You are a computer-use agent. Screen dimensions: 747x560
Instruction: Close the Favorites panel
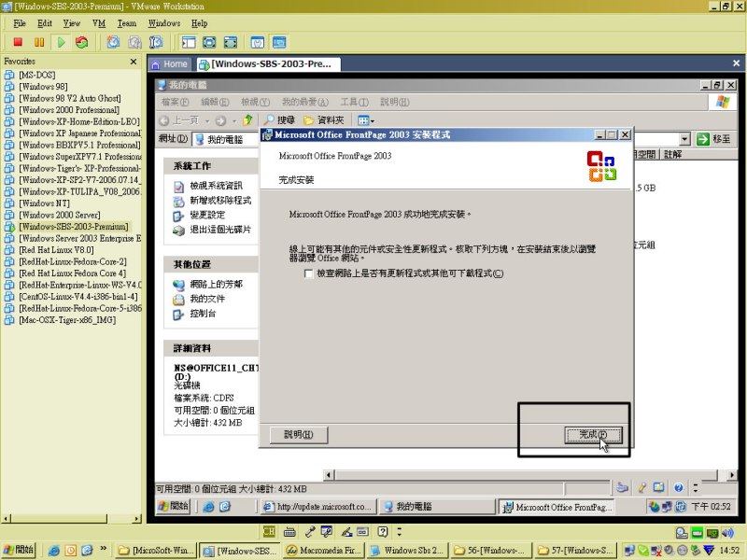(134, 62)
